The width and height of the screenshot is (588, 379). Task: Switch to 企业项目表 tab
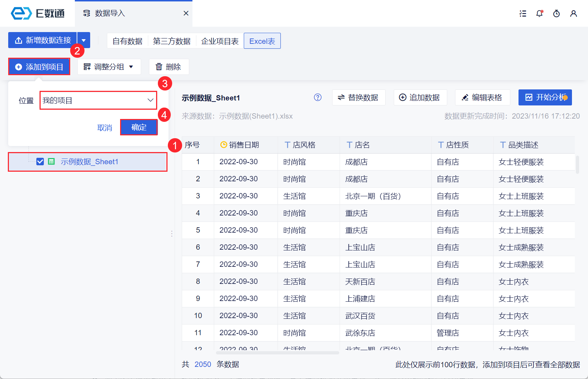[220, 41]
